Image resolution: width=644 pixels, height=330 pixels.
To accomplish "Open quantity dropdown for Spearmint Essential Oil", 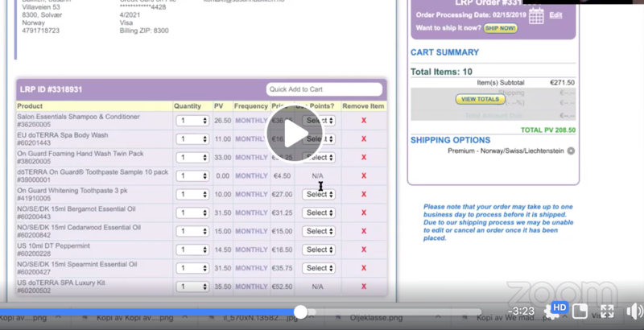I will click(x=192, y=268).
